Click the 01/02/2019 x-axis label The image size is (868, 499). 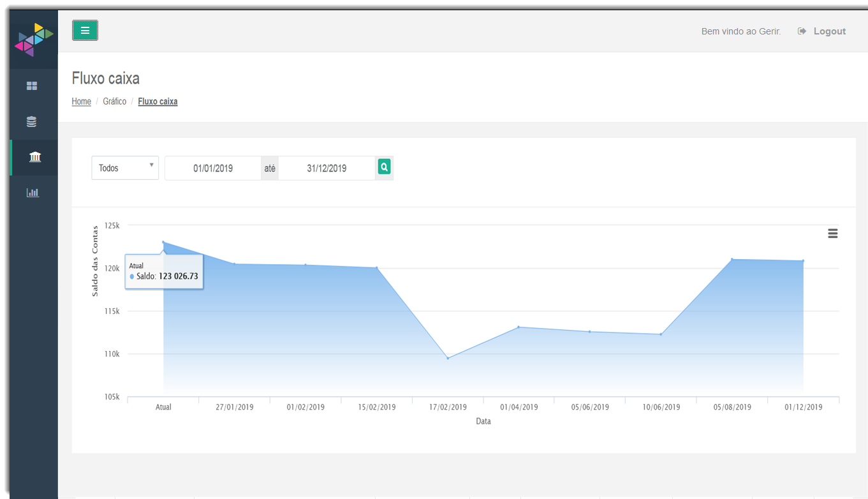[305, 407]
